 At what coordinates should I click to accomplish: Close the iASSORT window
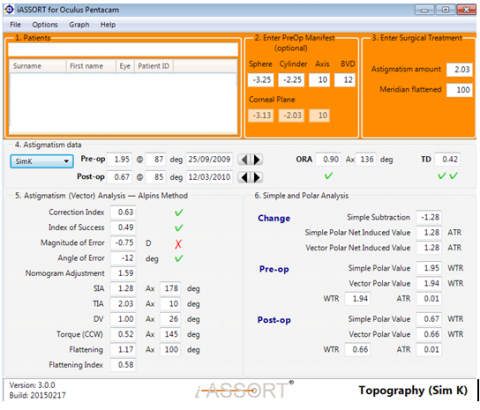click(466, 10)
